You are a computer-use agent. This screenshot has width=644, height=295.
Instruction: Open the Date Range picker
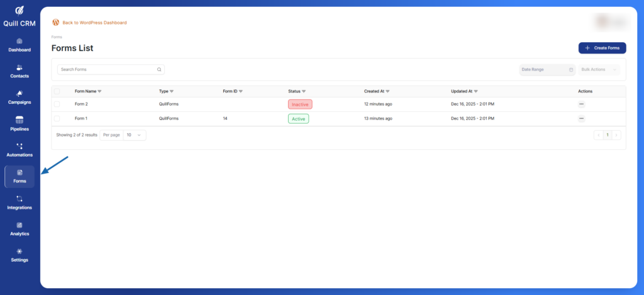(547, 70)
